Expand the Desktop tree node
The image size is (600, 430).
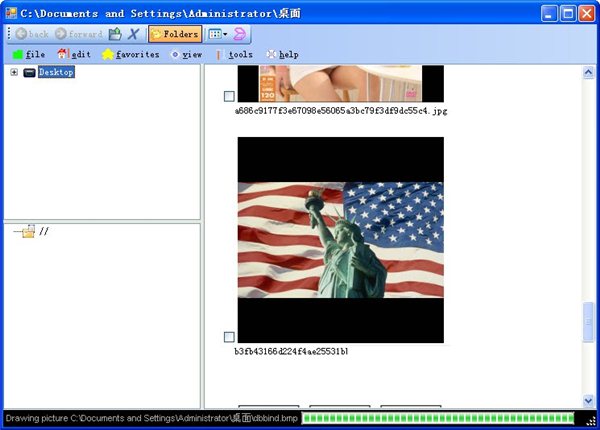pos(14,72)
